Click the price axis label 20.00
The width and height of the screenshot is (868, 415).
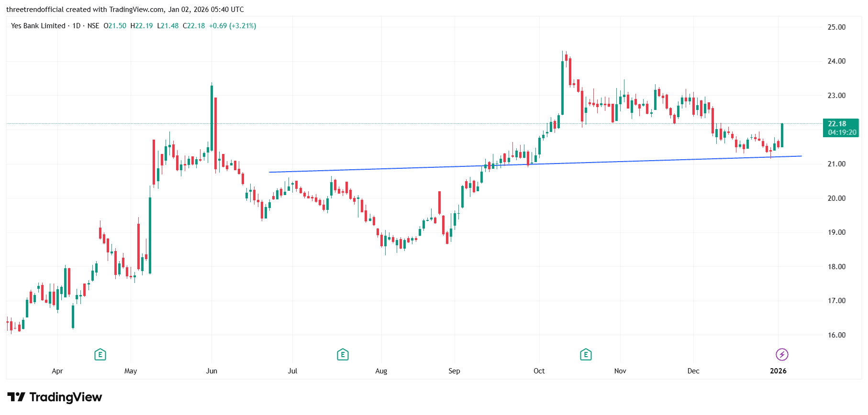pos(836,198)
